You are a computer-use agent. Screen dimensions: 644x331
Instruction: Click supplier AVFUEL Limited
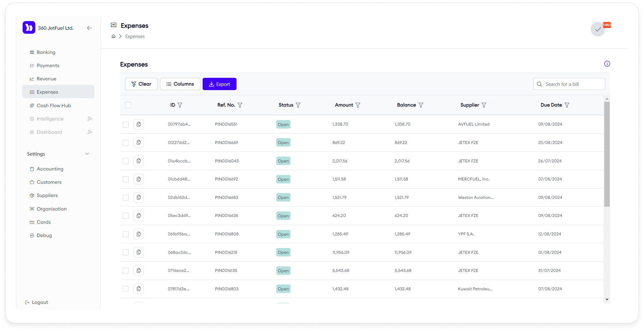[x=474, y=124]
